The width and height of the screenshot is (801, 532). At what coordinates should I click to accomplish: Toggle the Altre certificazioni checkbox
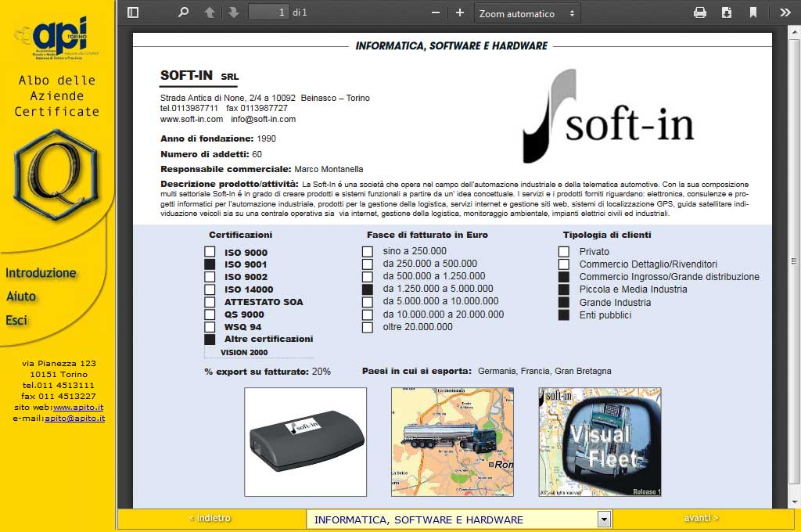pos(210,339)
